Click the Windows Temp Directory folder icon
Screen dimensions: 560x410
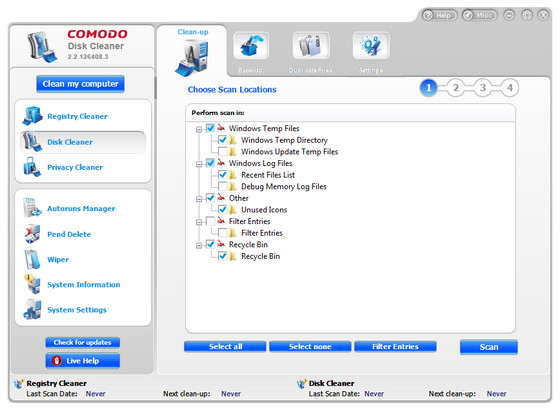click(232, 140)
